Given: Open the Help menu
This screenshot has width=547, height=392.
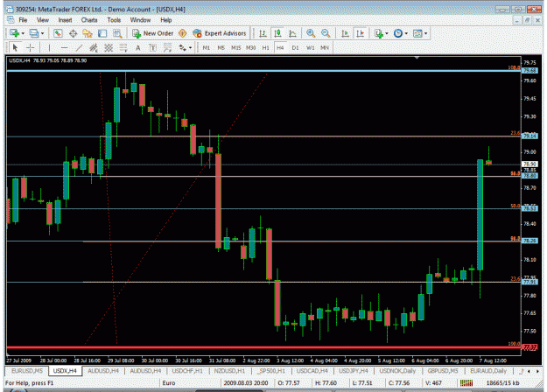Looking at the screenshot, I should tap(166, 20).
